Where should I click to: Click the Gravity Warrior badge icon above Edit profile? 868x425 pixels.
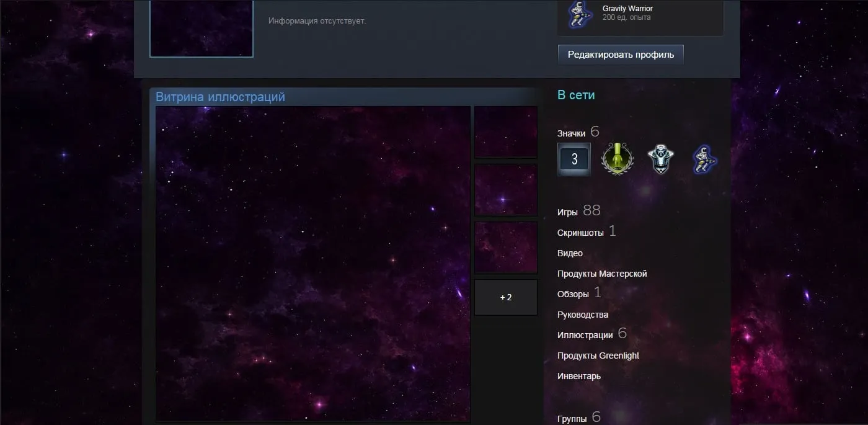(x=581, y=14)
